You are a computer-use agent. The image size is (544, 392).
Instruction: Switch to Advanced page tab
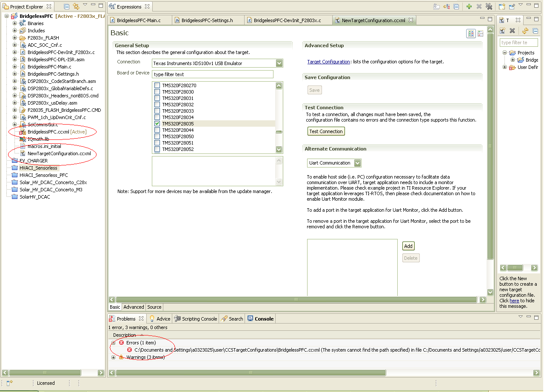coord(134,307)
